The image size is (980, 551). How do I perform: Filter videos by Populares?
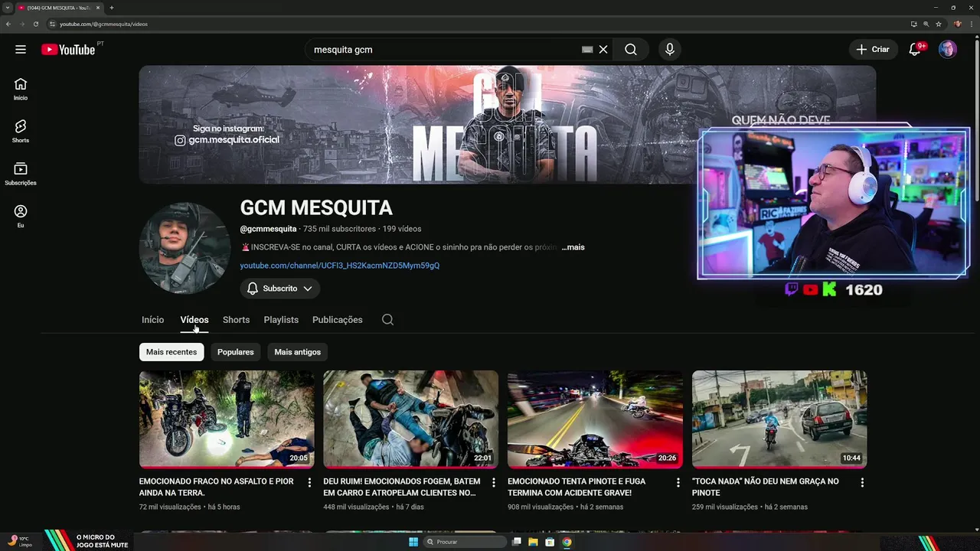tap(235, 352)
